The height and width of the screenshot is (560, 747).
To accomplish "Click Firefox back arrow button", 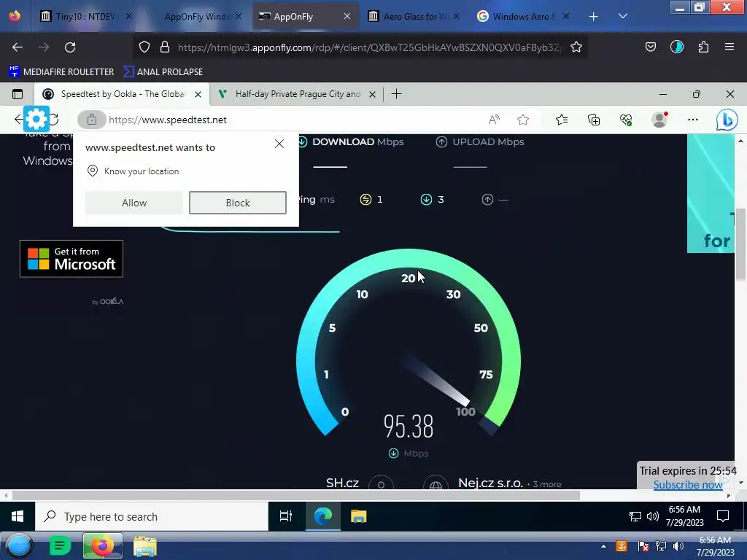I will 18,47.
